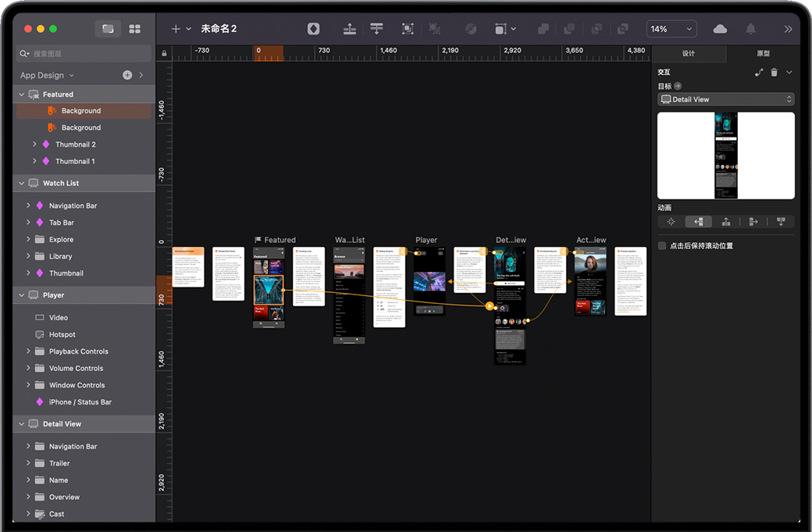Open the Detail View target dropdown
Image resolution: width=812 pixels, height=532 pixels.
coord(726,99)
